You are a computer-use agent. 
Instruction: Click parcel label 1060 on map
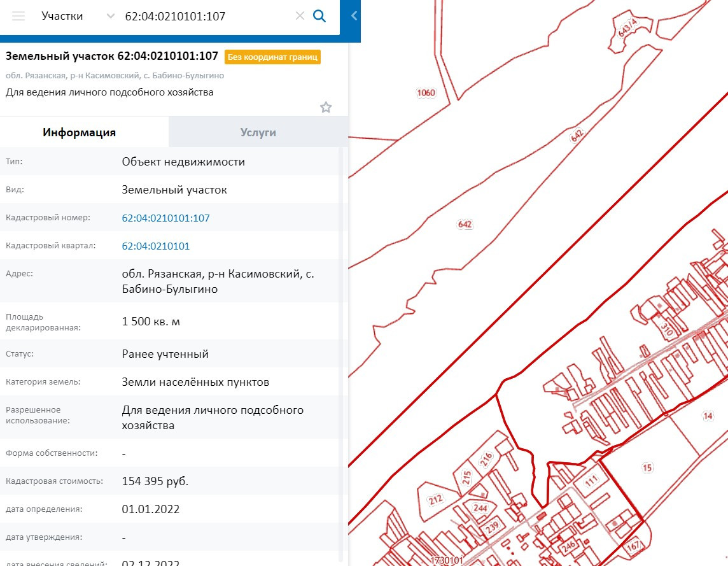click(x=426, y=93)
